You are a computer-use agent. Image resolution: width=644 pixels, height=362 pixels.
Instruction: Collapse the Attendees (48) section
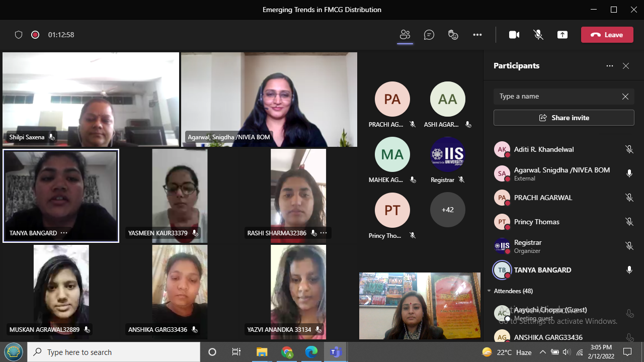pyautogui.click(x=489, y=291)
